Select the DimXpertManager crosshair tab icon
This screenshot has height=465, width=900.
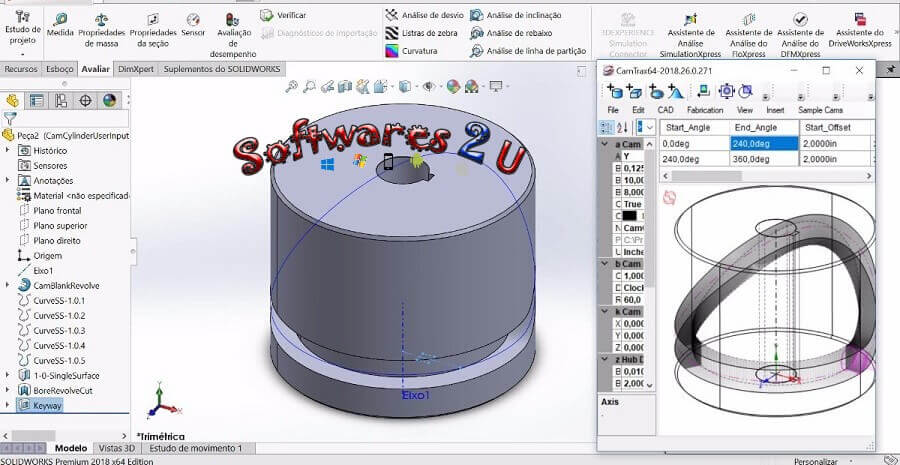85,101
